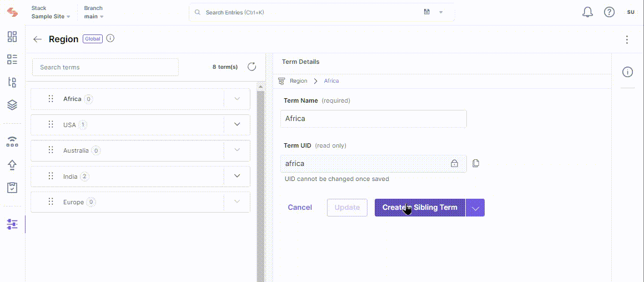Click the Search terms input field

105,67
